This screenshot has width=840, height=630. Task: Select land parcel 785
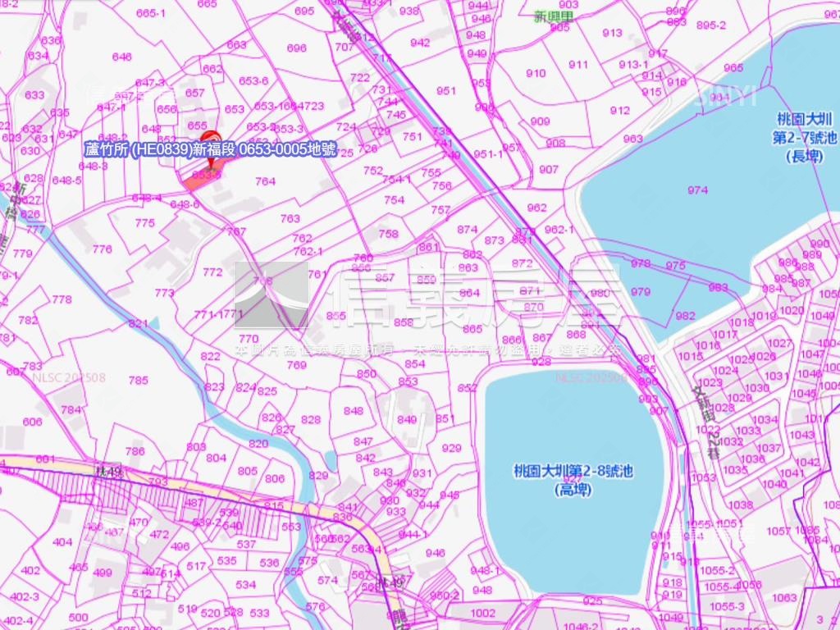tap(139, 380)
